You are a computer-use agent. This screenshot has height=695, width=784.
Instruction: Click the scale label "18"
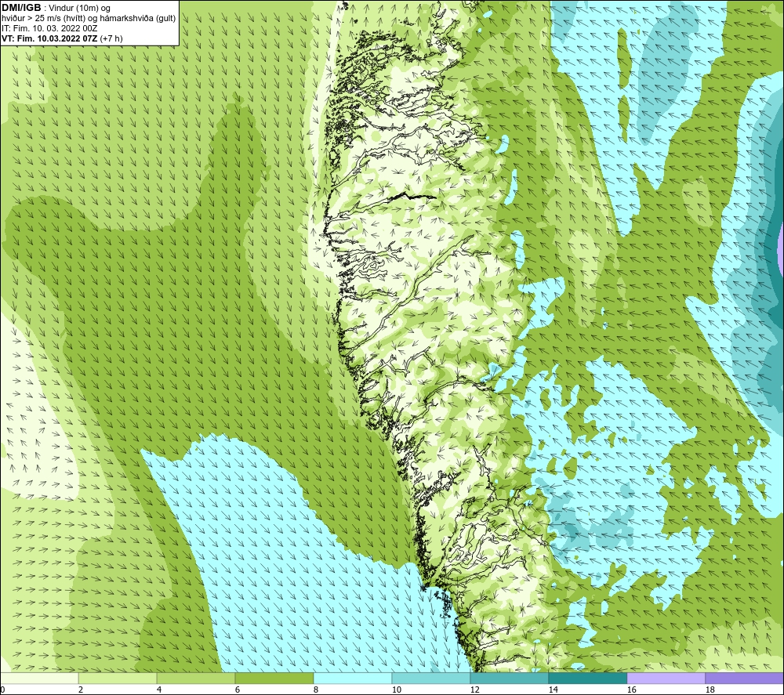(710, 690)
